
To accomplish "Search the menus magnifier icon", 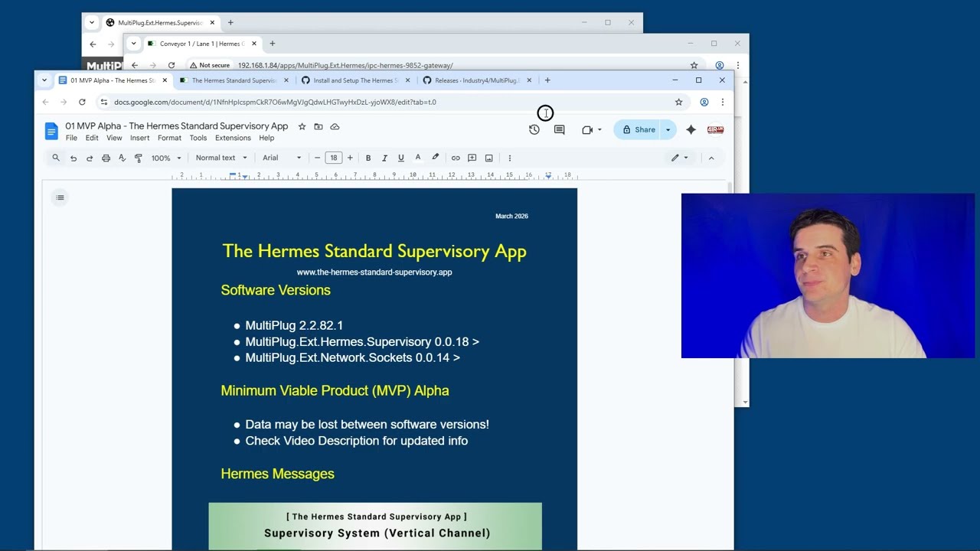I will tap(56, 158).
